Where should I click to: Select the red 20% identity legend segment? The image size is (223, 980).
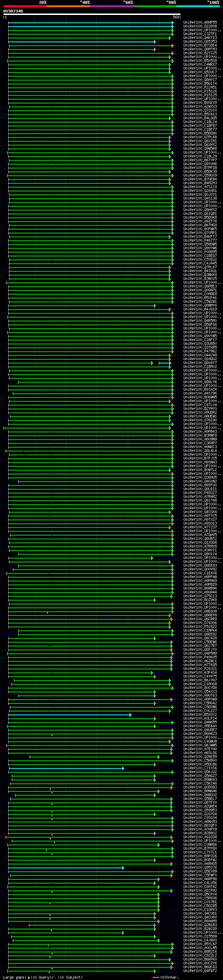pyautogui.click(x=25, y=6)
